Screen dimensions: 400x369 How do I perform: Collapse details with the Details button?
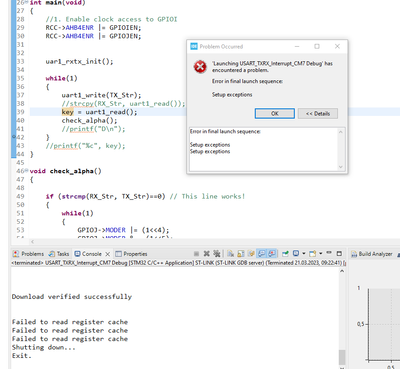click(318, 113)
